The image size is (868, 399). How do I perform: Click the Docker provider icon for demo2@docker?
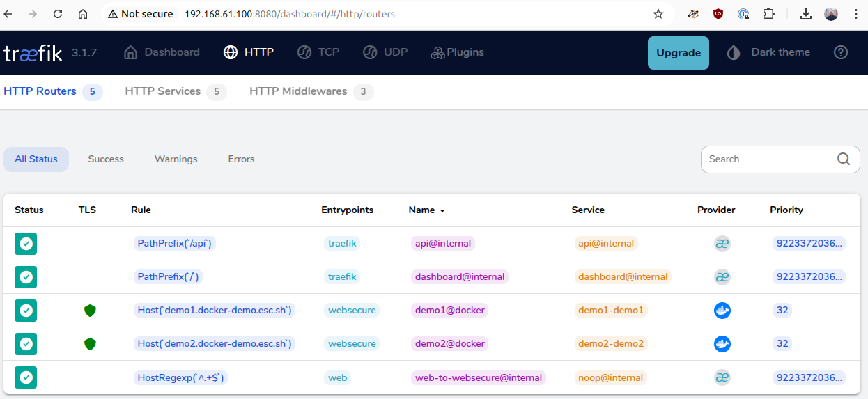(722, 344)
